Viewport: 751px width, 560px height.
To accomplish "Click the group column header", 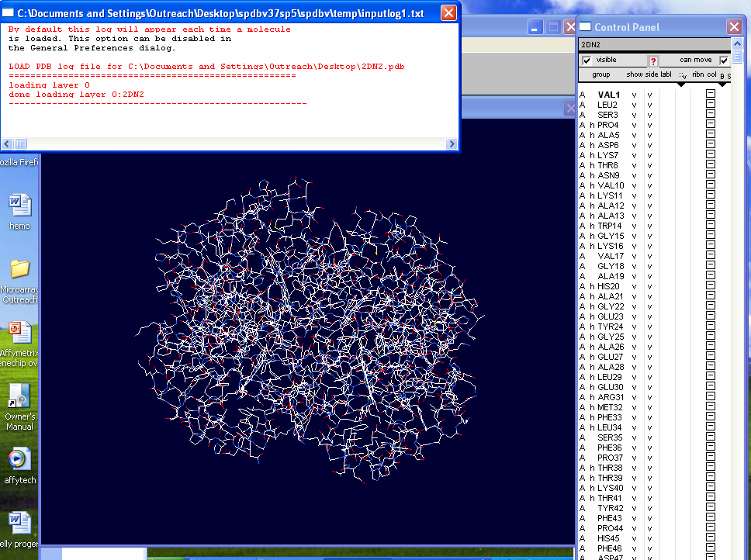I will click(603, 74).
